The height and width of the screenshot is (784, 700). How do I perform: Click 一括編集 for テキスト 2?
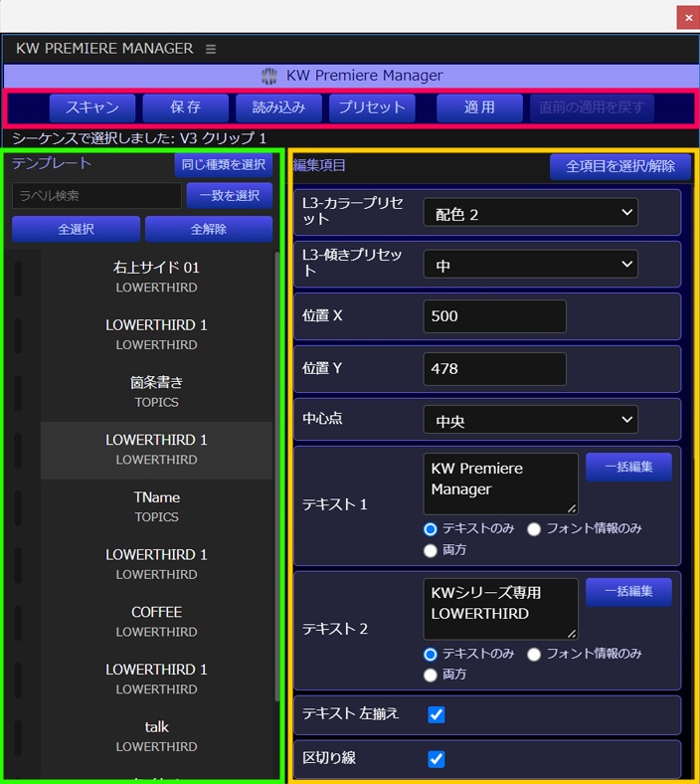tap(628, 592)
